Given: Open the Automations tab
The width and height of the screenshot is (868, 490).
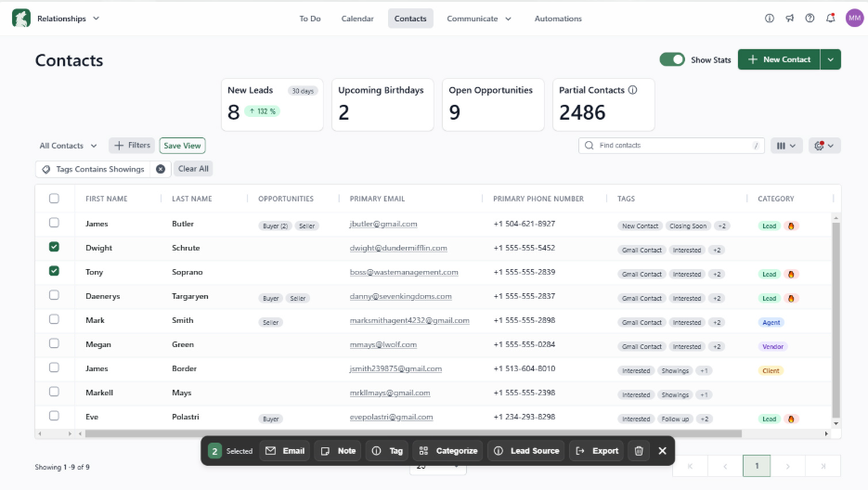Looking at the screenshot, I should (558, 19).
